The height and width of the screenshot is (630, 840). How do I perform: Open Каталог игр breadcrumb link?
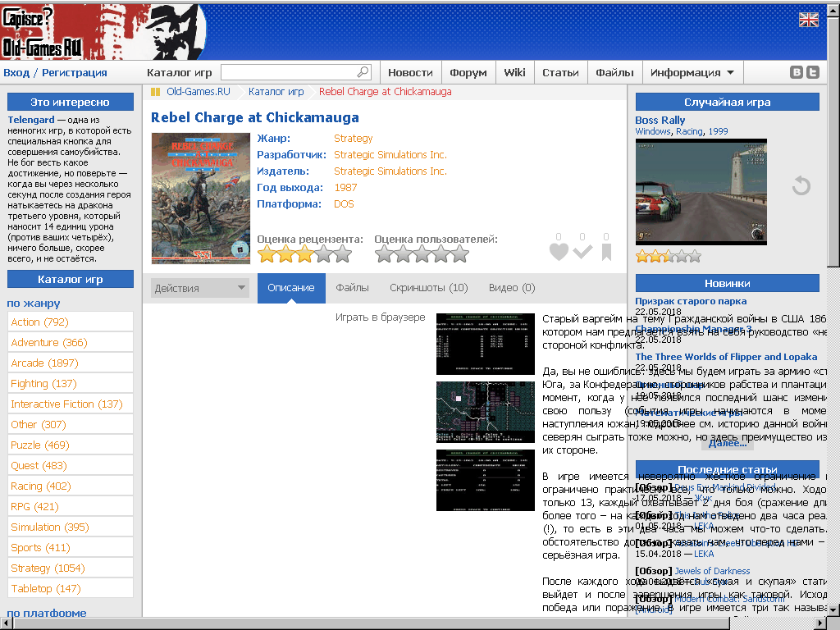pyautogui.click(x=276, y=92)
